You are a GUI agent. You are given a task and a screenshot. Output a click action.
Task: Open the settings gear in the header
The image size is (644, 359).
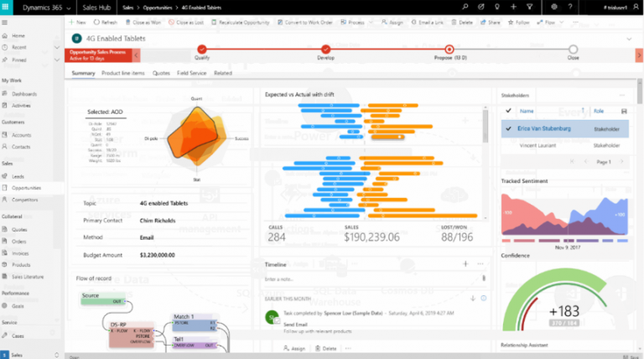(x=554, y=7)
